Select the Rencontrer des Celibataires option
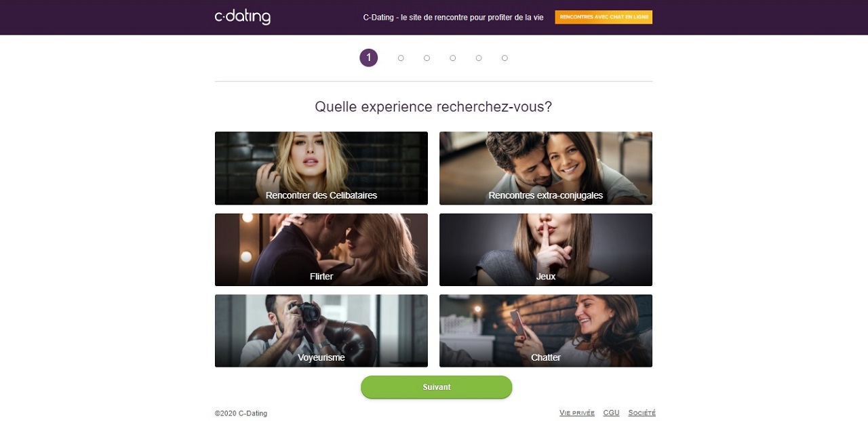The width and height of the screenshot is (868, 421). [321, 168]
